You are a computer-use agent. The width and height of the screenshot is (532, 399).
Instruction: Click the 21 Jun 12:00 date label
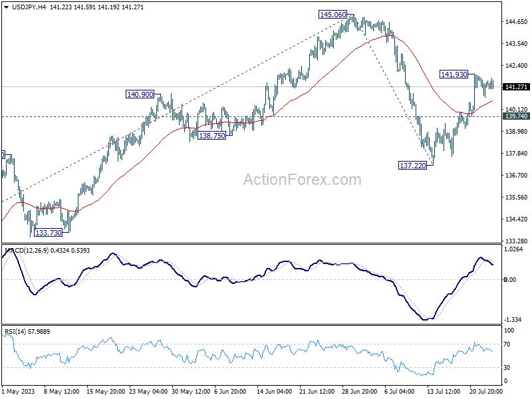[317, 392]
